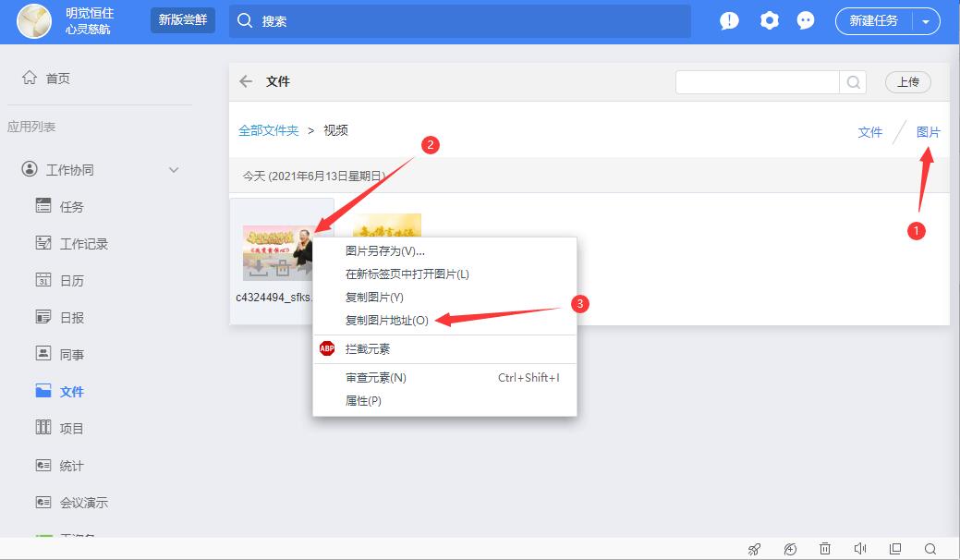Click the 会议演示 icon

(43, 502)
